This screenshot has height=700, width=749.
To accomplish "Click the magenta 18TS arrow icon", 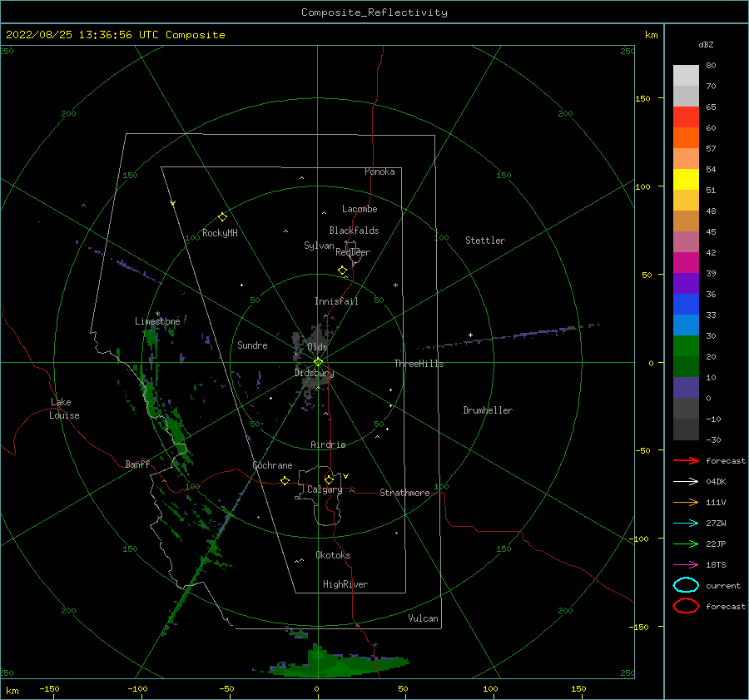I will 686,565.
